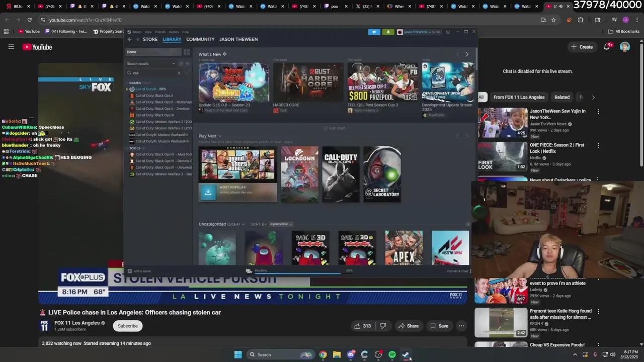
Task: Expand Search results dropdown in Steam
Action: [x=174, y=63]
